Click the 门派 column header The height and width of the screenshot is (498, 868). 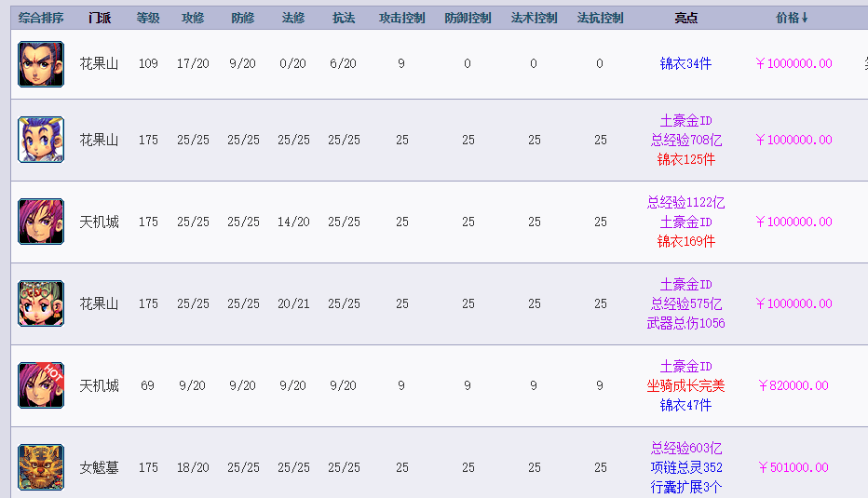99,18
